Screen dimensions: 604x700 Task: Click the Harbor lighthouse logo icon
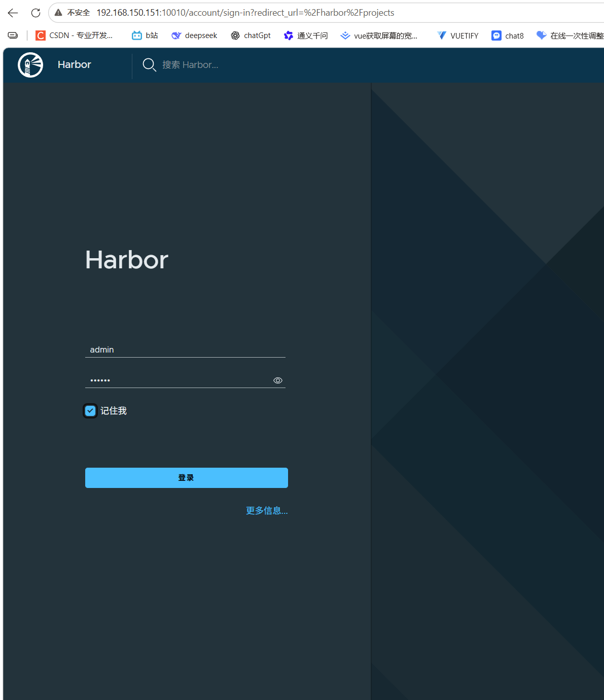click(x=30, y=65)
